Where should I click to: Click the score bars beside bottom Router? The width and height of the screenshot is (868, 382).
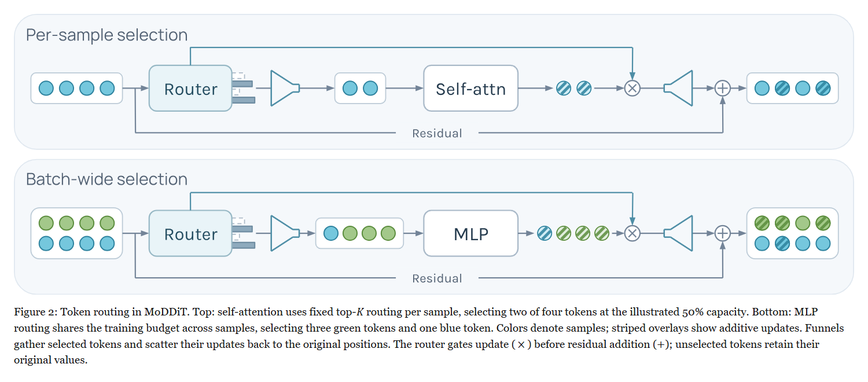pyautogui.click(x=243, y=234)
